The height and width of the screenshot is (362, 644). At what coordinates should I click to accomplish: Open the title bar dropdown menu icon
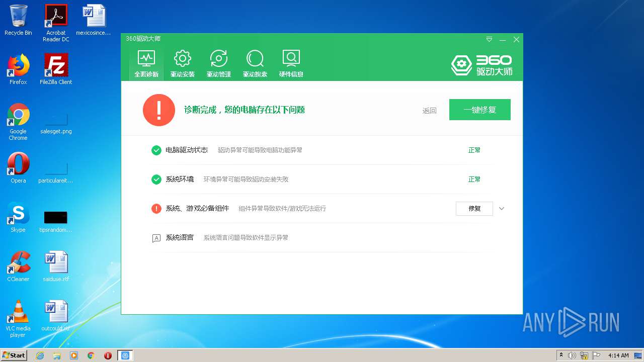489,39
